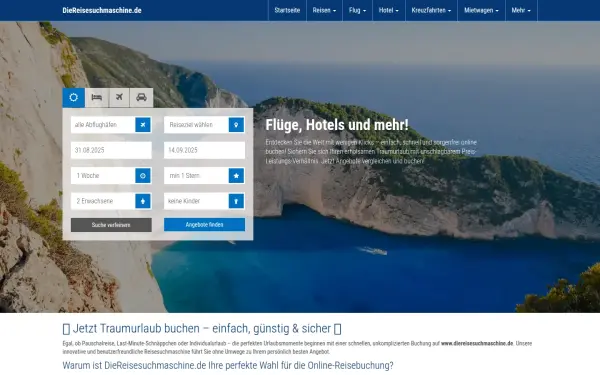Image resolution: width=600 pixels, height=375 pixels.
Task: Switch to the rental car tab
Action: click(142, 98)
